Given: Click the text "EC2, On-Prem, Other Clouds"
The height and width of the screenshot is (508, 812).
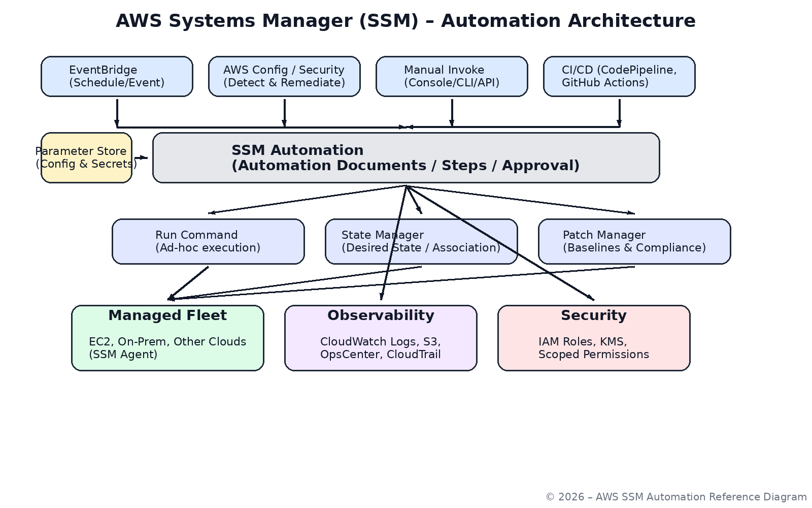Looking at the screenshot, I should [x=167, y=341].
